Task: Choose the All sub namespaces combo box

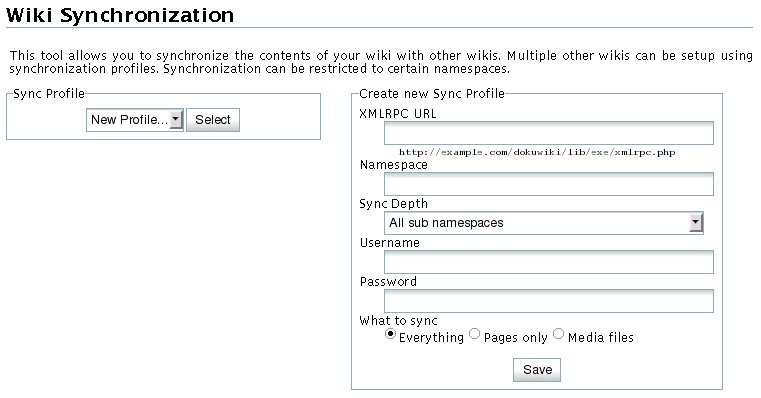Action: 544,223
